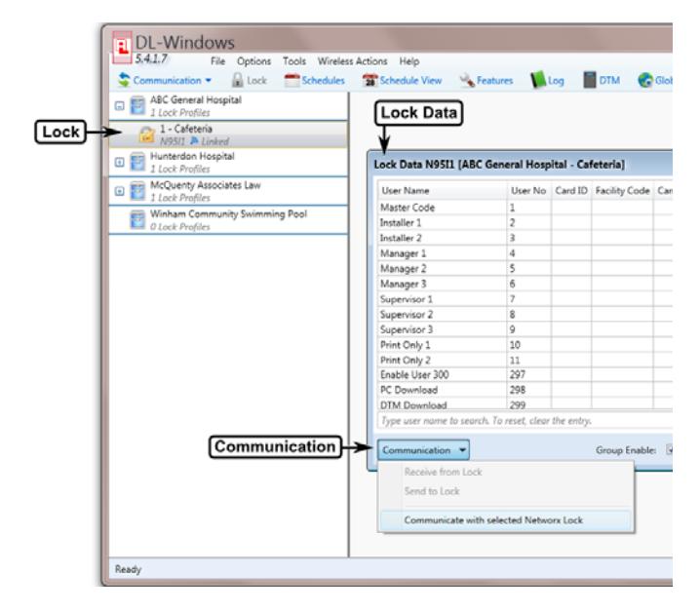Screen dimensions: 700x613
Task: Open the Wireless Actions menu
Action: (352, 61)
